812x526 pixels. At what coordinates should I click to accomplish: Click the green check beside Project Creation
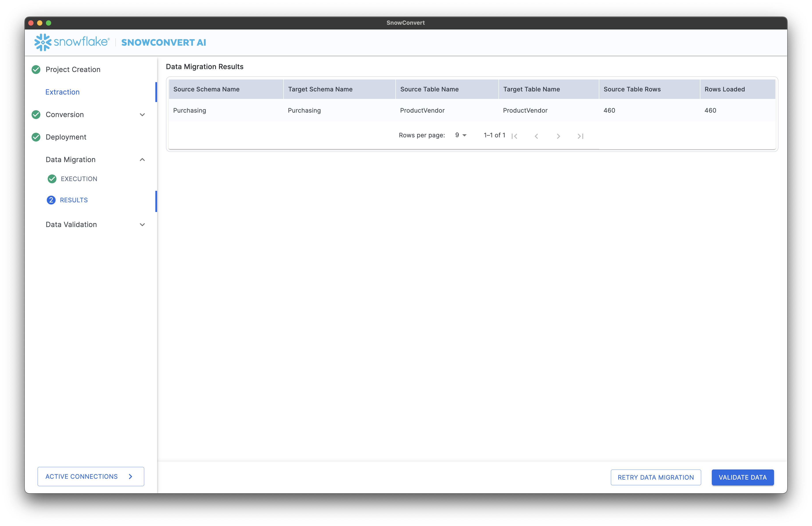point(36,70)
